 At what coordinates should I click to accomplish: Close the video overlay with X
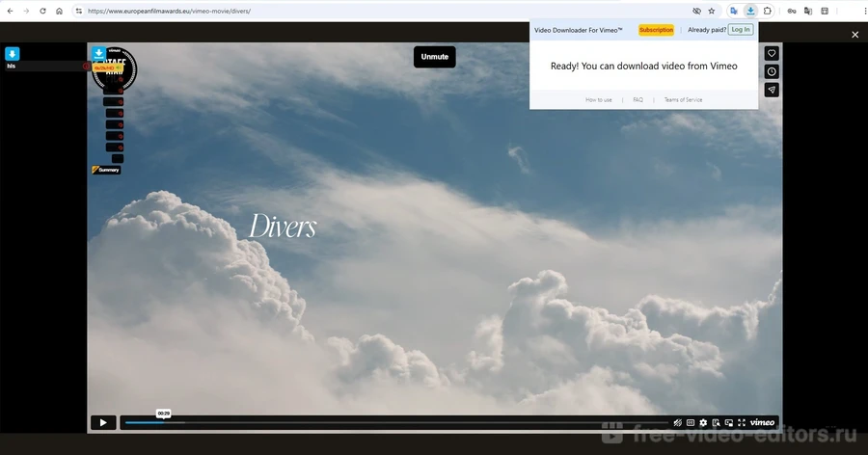tap(854, 35)
